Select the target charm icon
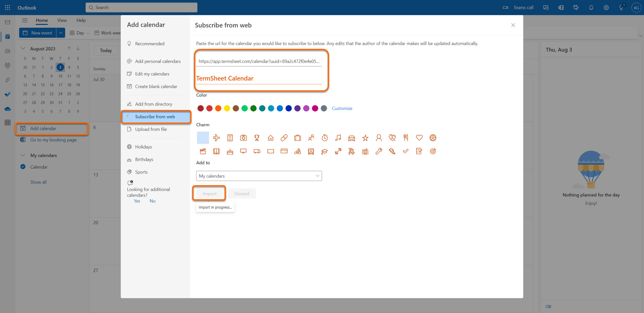Image resolution: width=644 pixels, height=313 pixels. click(433, 151)
